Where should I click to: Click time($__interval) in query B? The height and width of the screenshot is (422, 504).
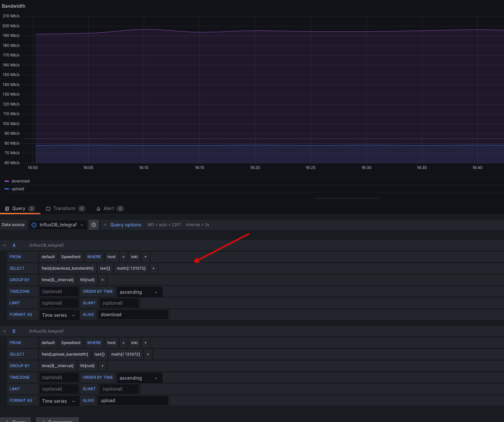coord(58,366)
